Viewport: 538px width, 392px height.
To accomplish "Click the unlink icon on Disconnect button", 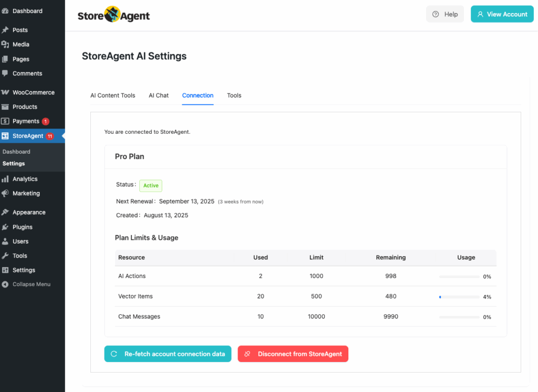I will click(247, 354).
